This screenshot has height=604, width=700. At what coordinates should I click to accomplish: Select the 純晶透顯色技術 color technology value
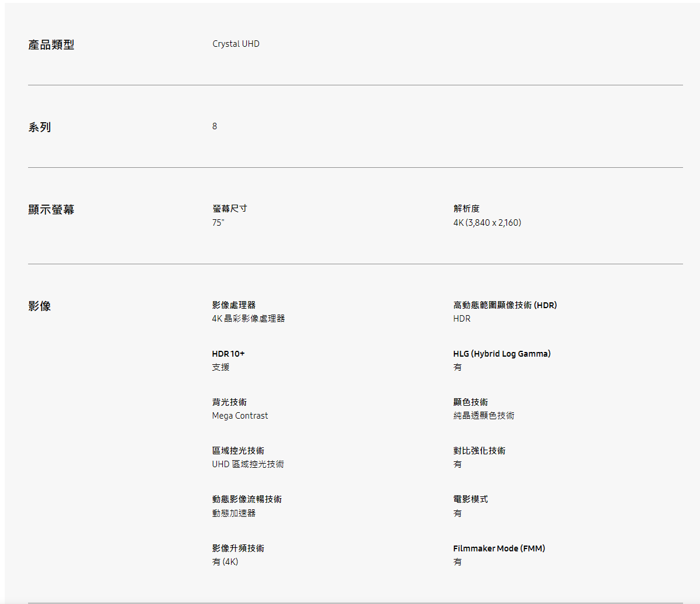(x=484, y=416)
